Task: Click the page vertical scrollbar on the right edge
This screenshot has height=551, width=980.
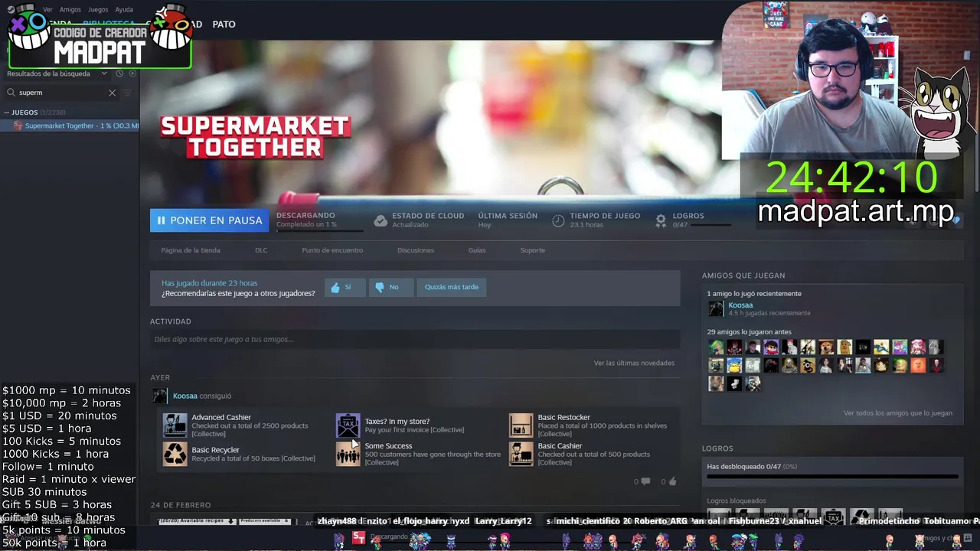Action: pyautogui.click(x=975, y=115)
